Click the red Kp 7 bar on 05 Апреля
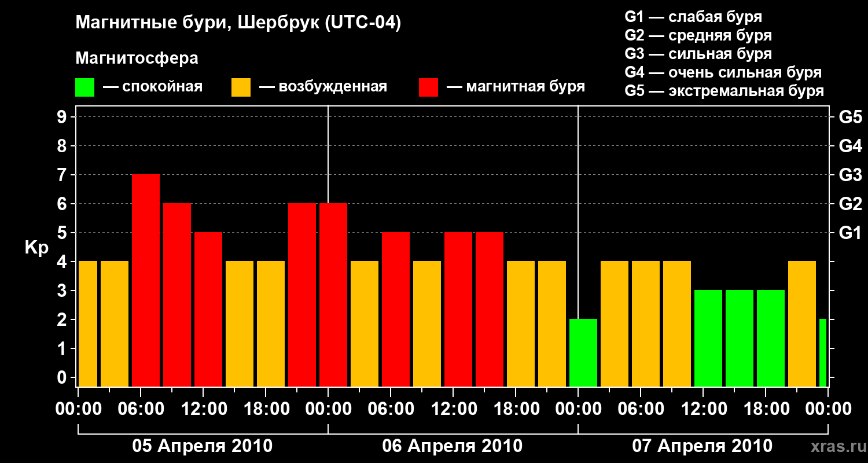The height and width of the screenshot is (463, 868). (x=146, y=281)
